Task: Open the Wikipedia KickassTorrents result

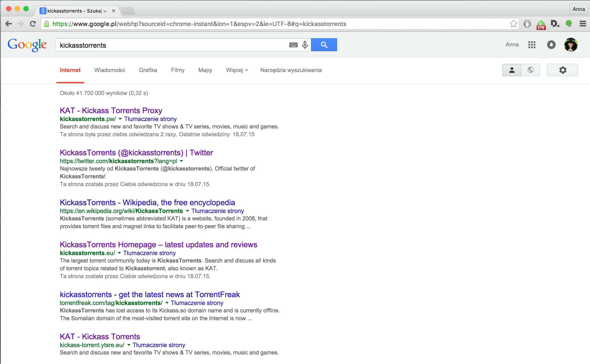Action: pos(147,202)
